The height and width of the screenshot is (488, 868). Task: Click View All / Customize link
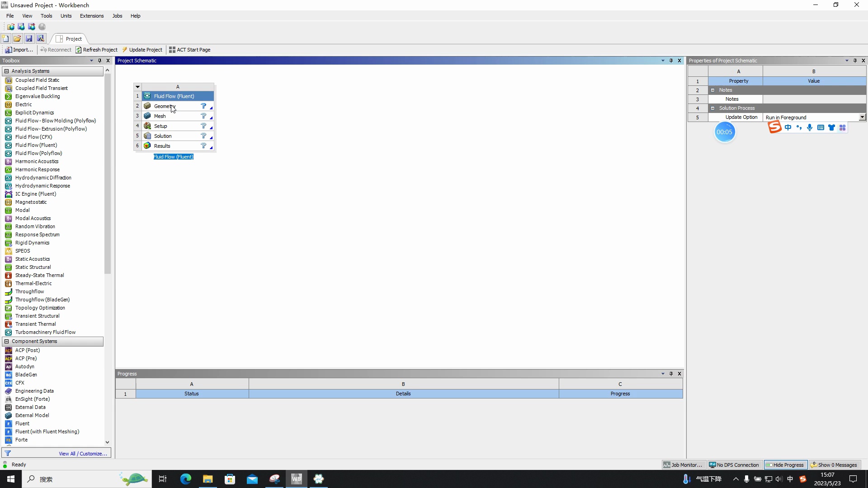(x=83, y=454)
